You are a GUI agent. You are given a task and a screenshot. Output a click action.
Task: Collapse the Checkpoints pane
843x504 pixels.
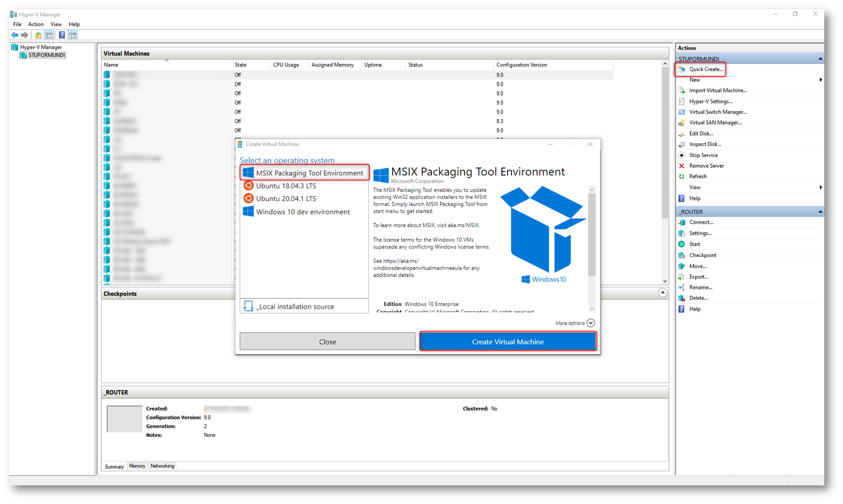[662, 293]
